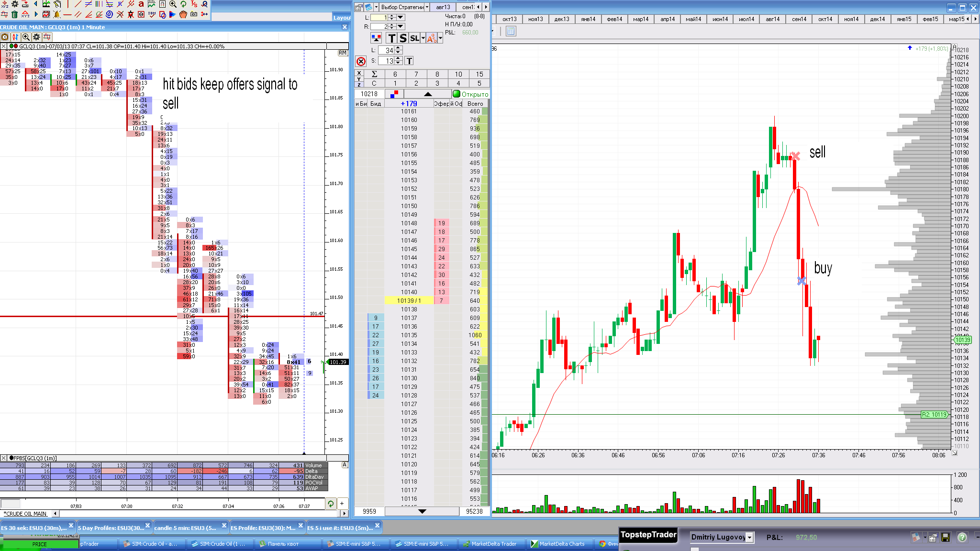Toggle the Z row selector in DOM
Image resolution: width=980 pixels, height=551 pixels.
[x=359, y=84]
